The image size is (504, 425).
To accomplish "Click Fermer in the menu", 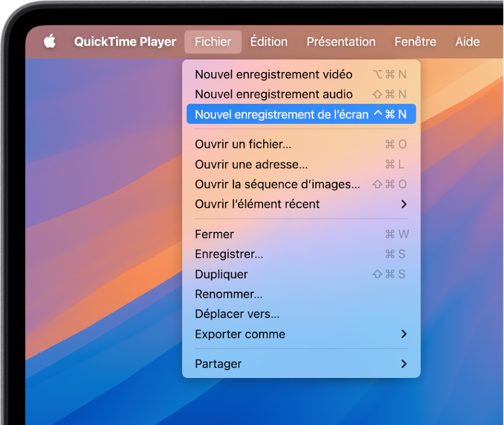I will (301, 234).
